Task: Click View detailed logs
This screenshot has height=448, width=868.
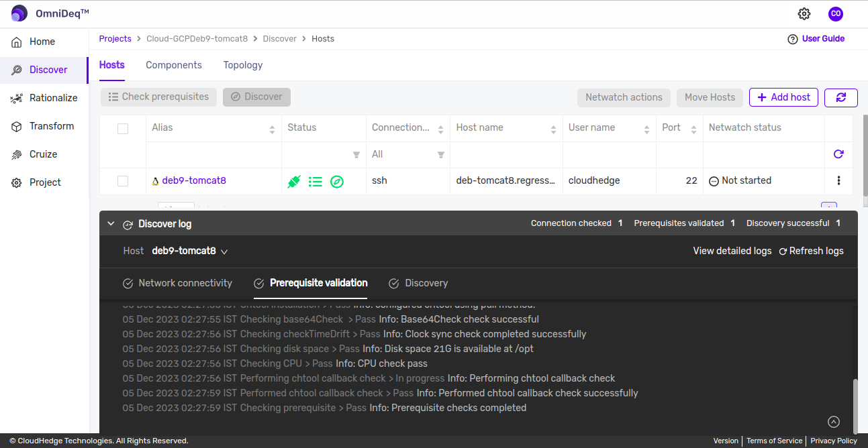Action: click(x=732, y=251)
